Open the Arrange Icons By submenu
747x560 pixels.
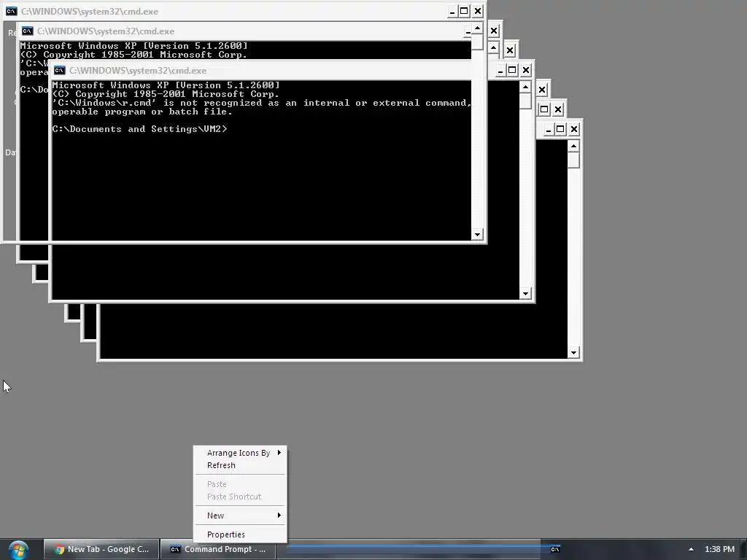[240, 453]
